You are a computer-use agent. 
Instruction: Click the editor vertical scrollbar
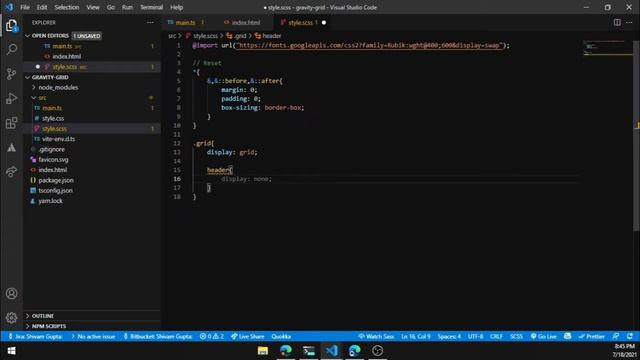(x=636, y=135)
